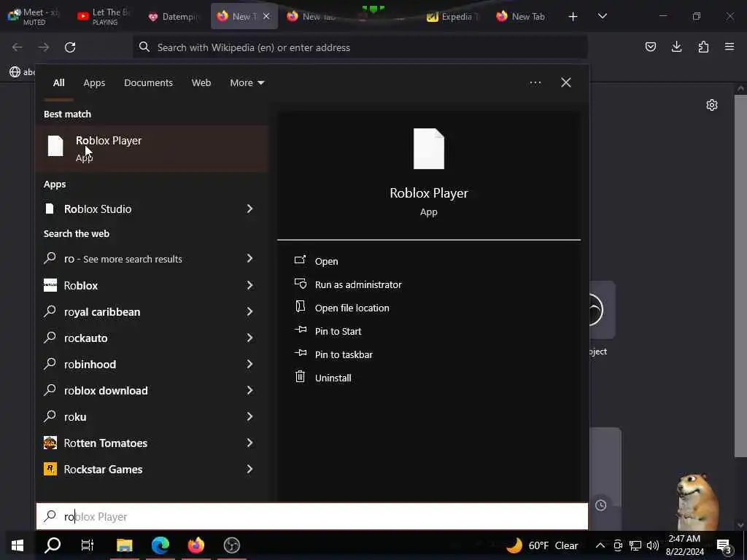Choose Pin to Start
The width and height of the screenshot is (747, 560).
[x=338, y=332]
